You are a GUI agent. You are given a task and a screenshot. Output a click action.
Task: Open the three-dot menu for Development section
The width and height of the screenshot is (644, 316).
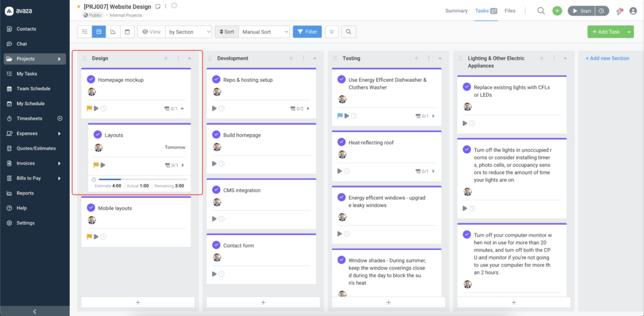[x=303, y=59]
